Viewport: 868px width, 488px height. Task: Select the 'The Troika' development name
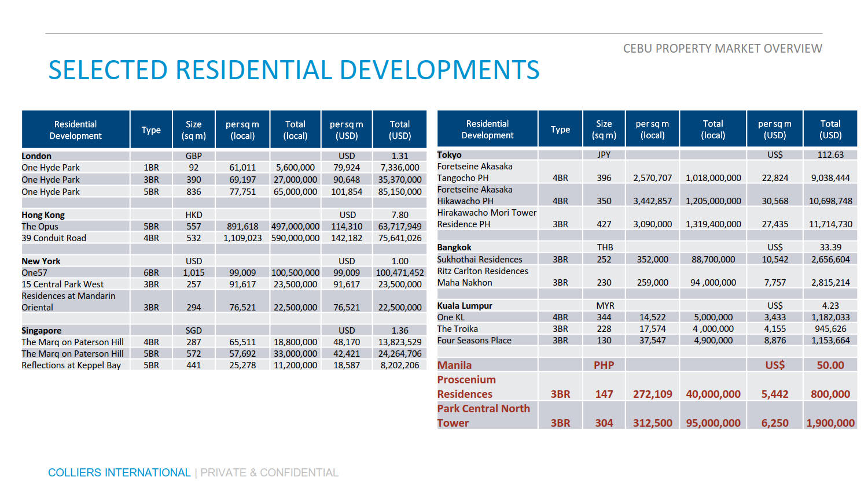click(x=457, y=329)
